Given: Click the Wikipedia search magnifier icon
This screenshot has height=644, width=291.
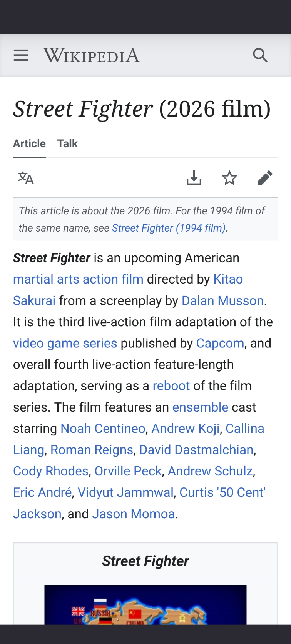Looking at the screenshot, I should click(x=260, y=55).
